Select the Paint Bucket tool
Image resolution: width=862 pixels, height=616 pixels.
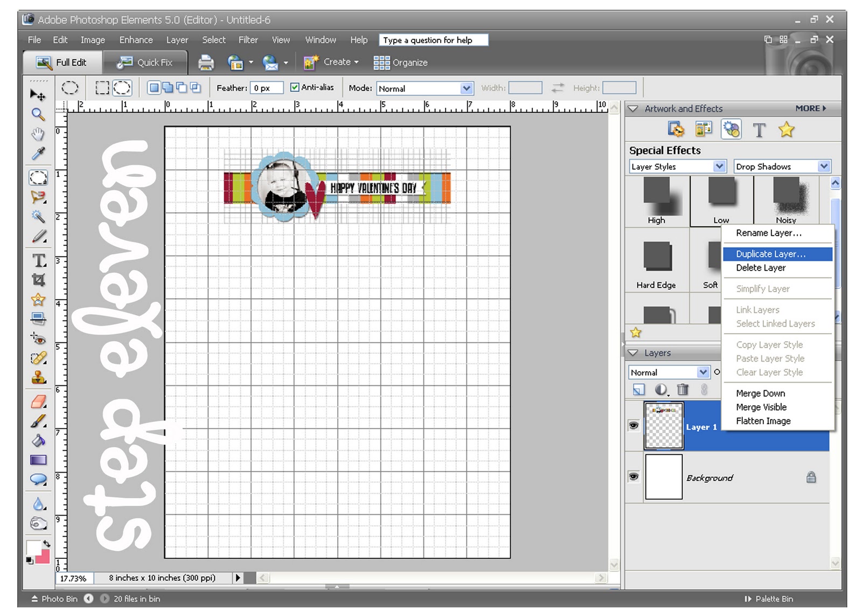pos(38,441)
